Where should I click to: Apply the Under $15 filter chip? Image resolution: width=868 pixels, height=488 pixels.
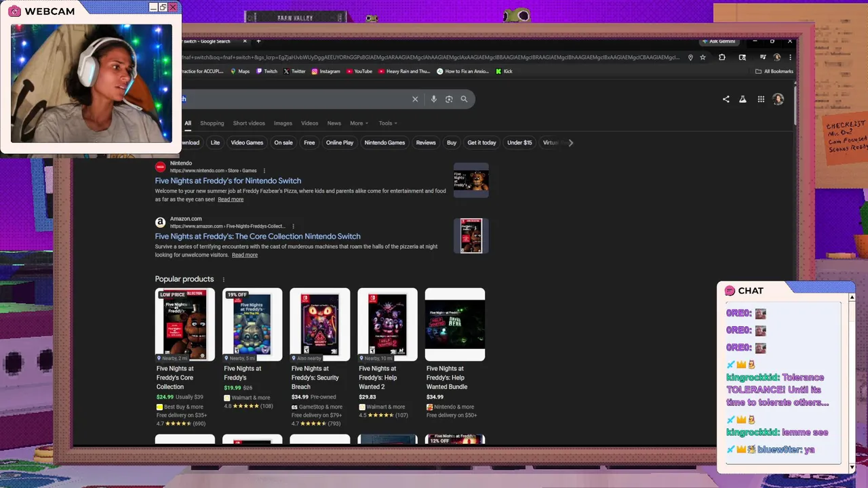click(519, 142)
